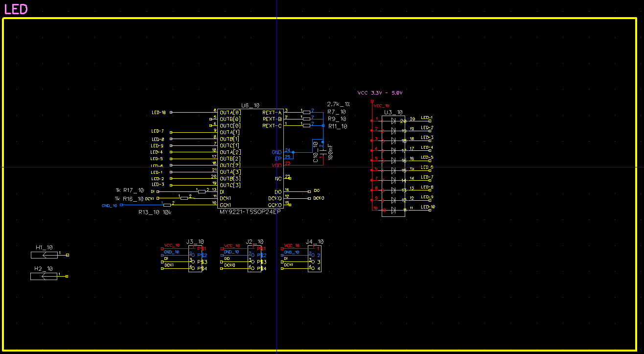Viewport: 644px width, 354px height.
Task: Click the REXT-A pin name
Action: tap(272, 113)
